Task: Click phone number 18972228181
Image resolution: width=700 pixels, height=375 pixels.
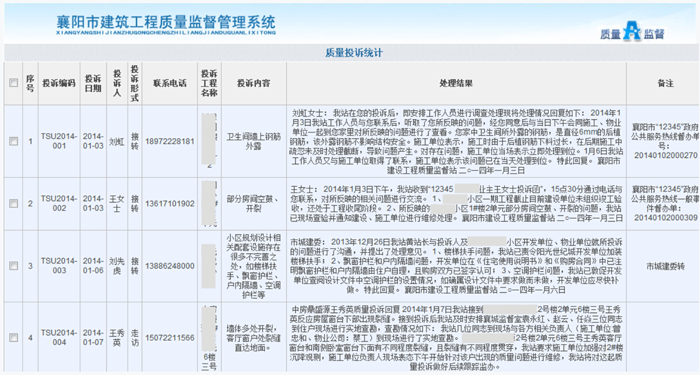Action: click(170, 141)
